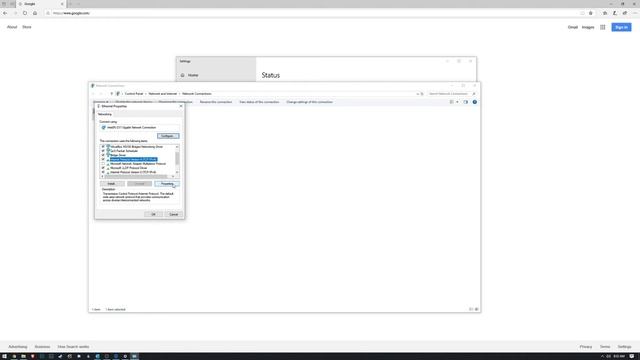Image resolution: width=640 pixels, height=360 pixels.
Task: Click Change settings of this connection command
Action: click(309, 102)
